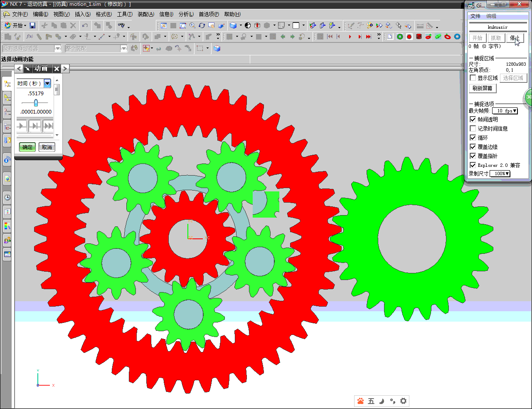
Task: Open the 时间(秒) dropdown in animation dialog
Action: point(47,83)
